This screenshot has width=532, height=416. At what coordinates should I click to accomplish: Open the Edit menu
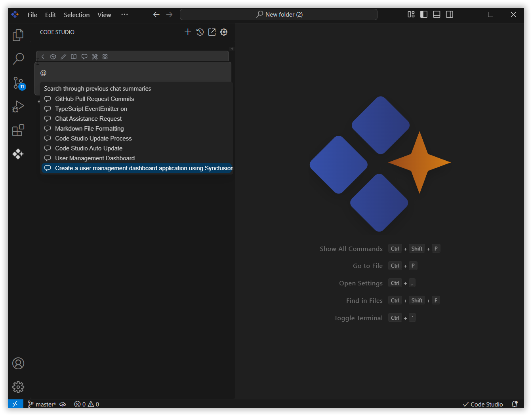click(x=50, y=15)
